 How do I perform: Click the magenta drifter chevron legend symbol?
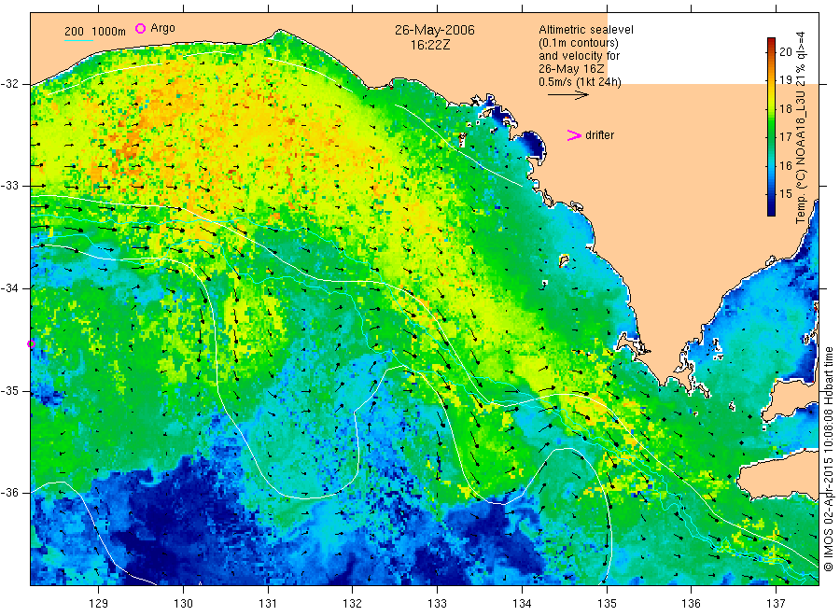[574, 135]
